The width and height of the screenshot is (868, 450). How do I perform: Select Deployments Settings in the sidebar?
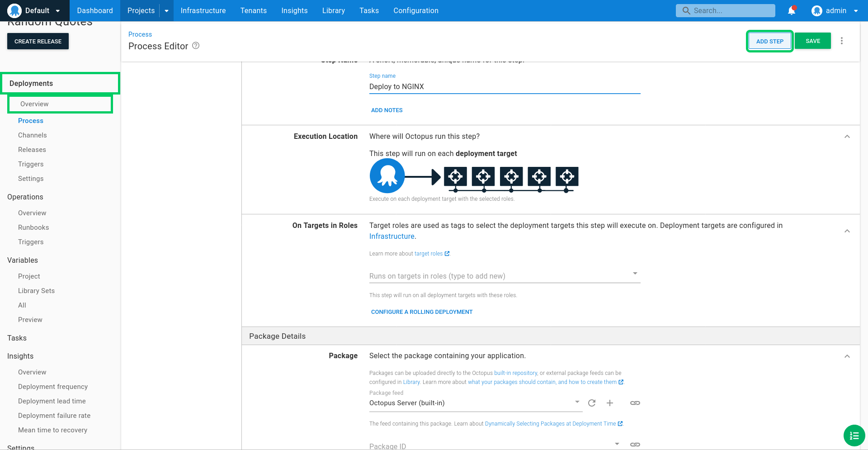tap(31, 179)
